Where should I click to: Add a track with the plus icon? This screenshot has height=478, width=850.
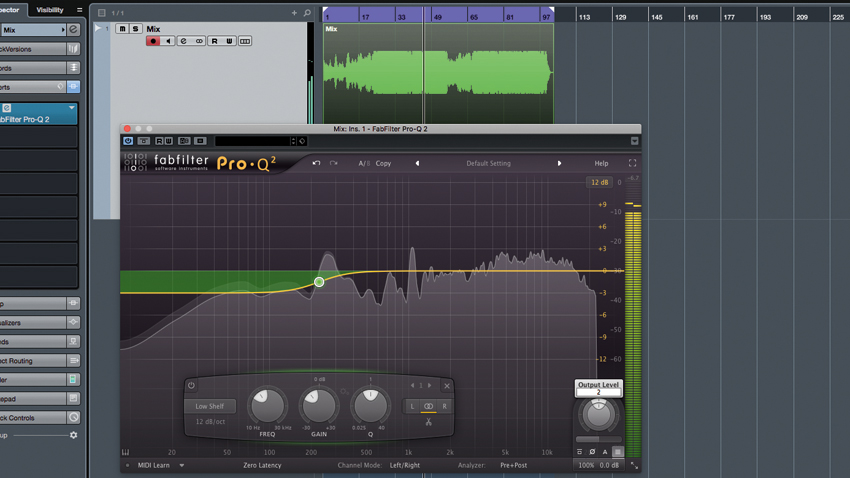294,12
